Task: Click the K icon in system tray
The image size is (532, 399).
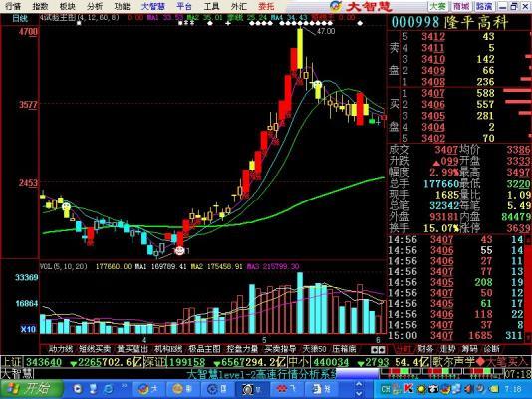Action: [408, 389]
